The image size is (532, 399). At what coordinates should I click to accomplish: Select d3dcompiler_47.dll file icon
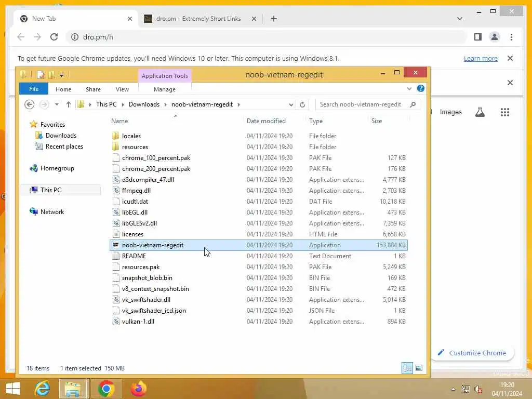click(x=116, y=179)
